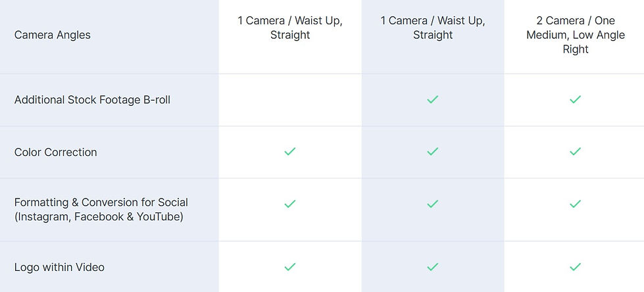Image resolution: width=644 pixels, height=292 pixels.
Task: Click the Additional Stock Footage checkmark in the last column
Action: pyautogui.click(x=575, y=99)
